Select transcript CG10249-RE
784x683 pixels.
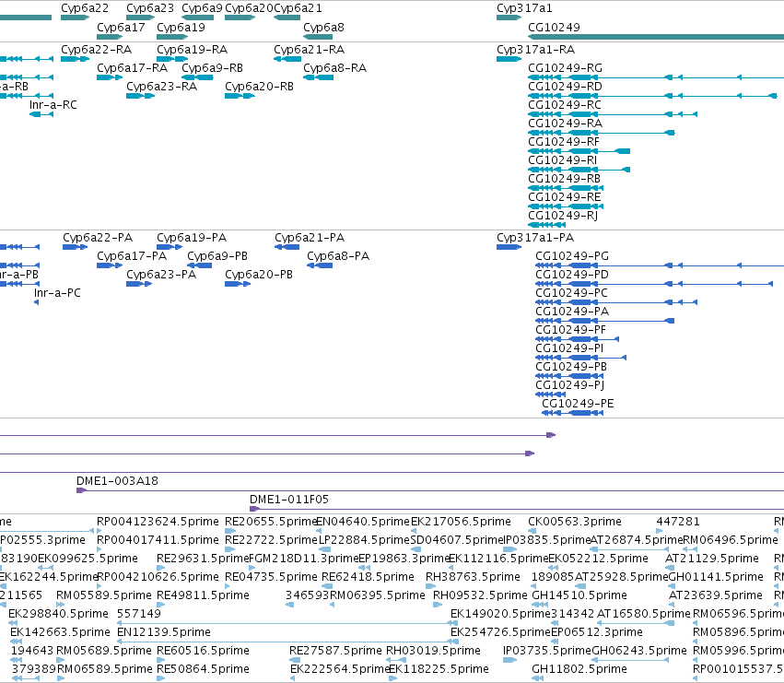coord(566,206)
